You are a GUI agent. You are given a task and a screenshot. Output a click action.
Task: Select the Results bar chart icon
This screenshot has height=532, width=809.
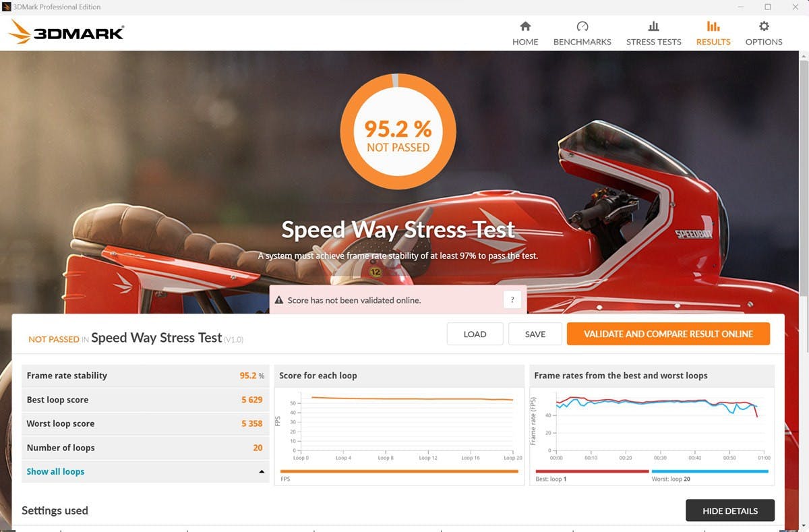click(713, 26)
